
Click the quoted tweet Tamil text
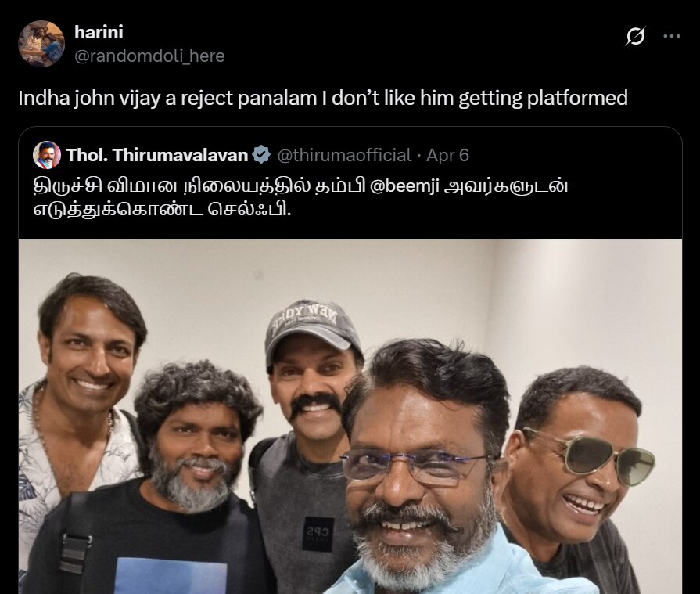pyautogui.click(x=301, y=197)
